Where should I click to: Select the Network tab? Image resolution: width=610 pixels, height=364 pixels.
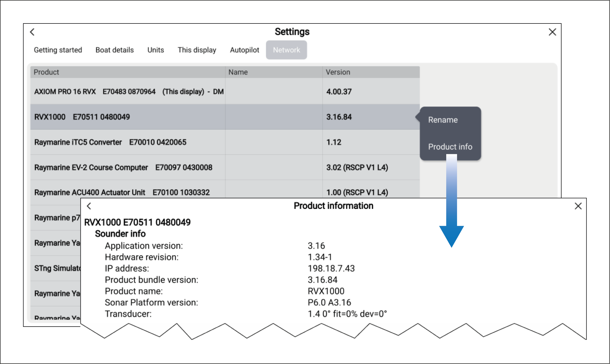[286, 50]
